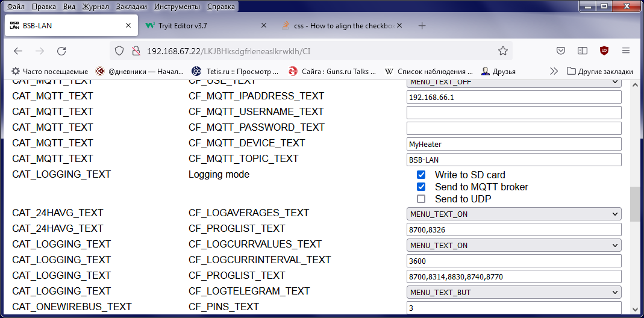Click the CF_MQTT_DEVICE_TEXT label
644x318 pixels.
pos(247,143)
